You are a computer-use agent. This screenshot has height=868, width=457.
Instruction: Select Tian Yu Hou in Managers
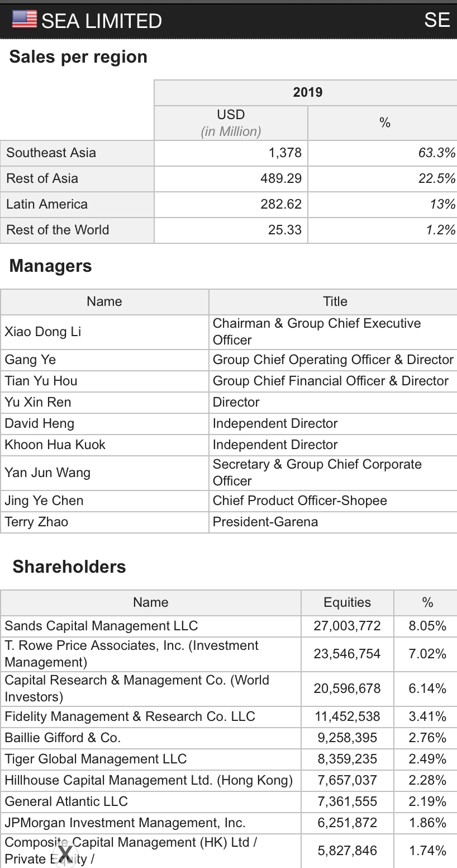coord(41,381)
